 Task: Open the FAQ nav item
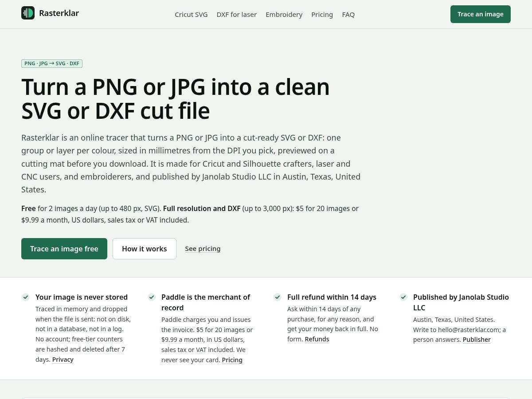(348, 14)
